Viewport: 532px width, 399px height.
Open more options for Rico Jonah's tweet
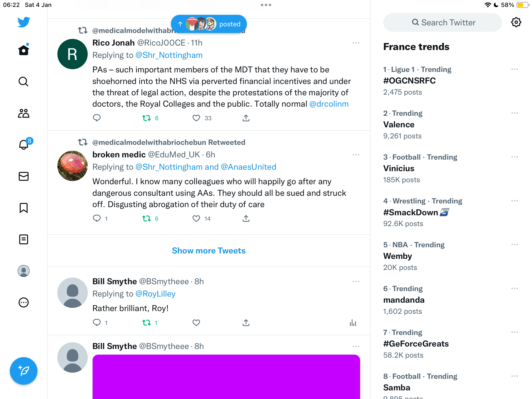click(356, 43)
